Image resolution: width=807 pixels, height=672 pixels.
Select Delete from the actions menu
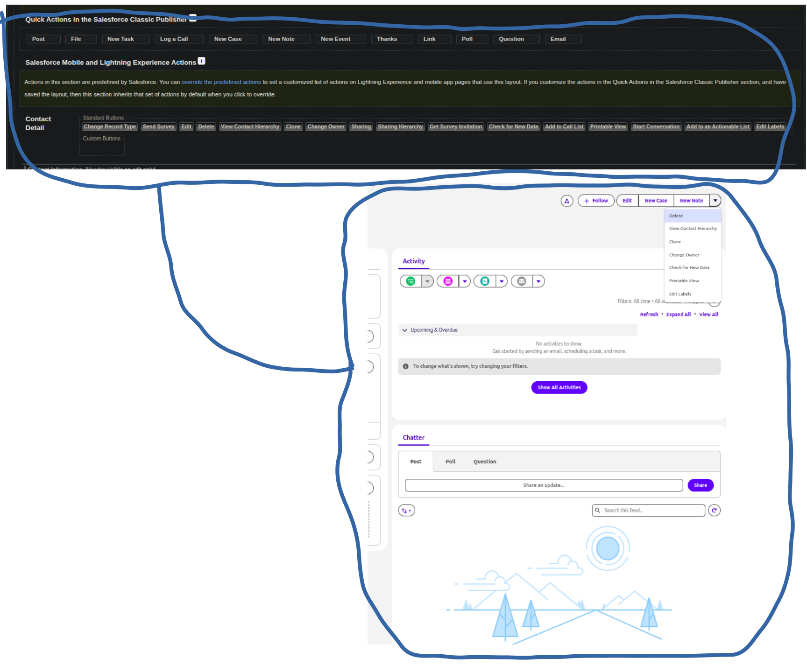(693, 216)
